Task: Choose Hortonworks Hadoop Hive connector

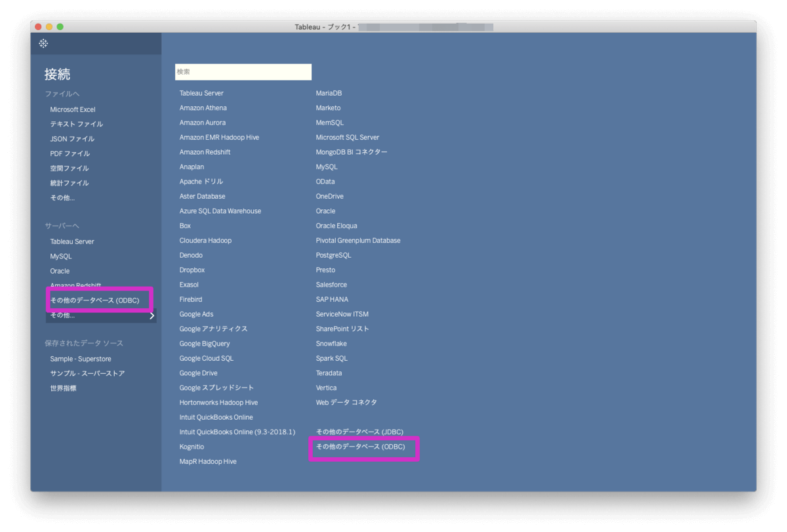Action: (218, 403)
